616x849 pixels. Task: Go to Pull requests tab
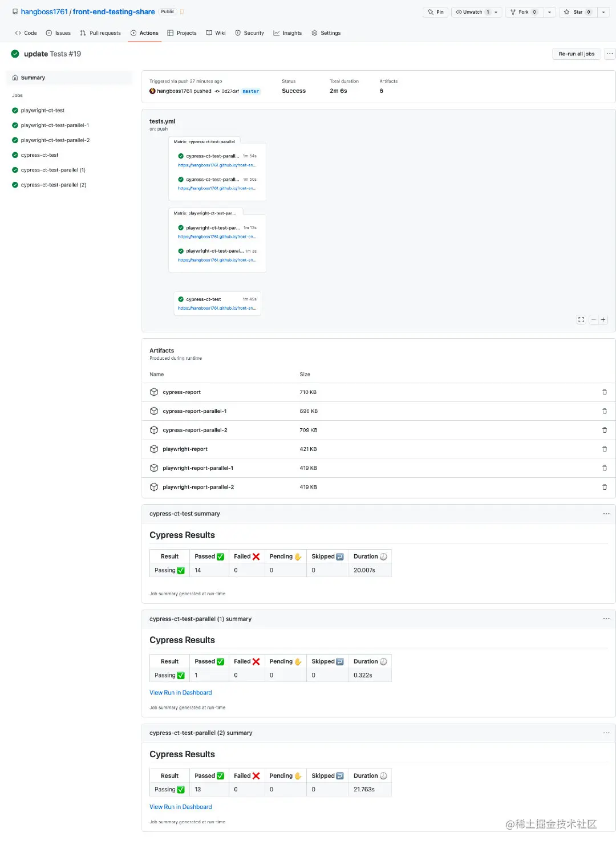tap(100, 33)
